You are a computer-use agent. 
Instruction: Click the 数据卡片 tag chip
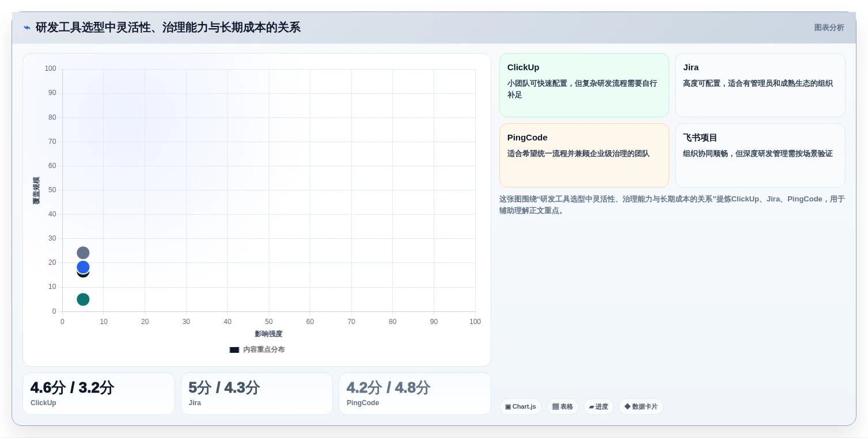point(640,406)
